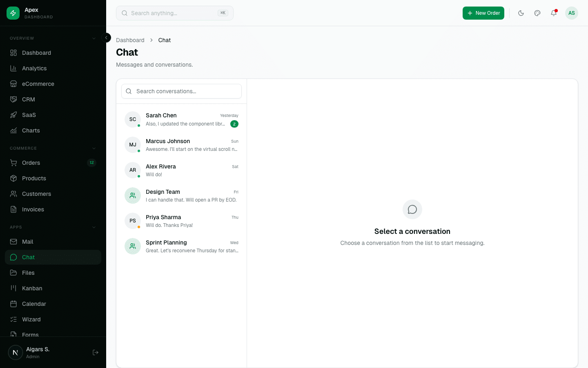Viewport: 588px width, 368px height.
Task: Click the New Order button
Action: coord(483,13)
